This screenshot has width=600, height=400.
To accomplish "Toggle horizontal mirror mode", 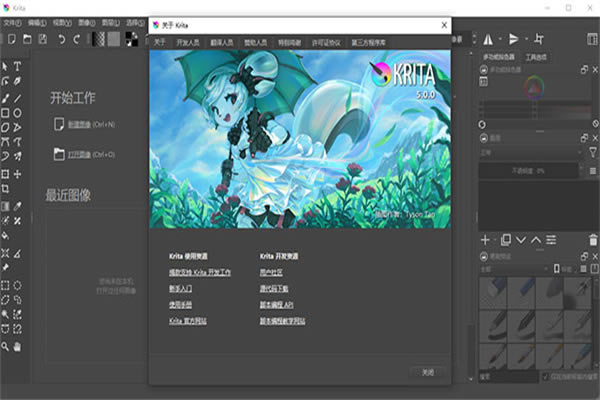I will tap(488, 39).
